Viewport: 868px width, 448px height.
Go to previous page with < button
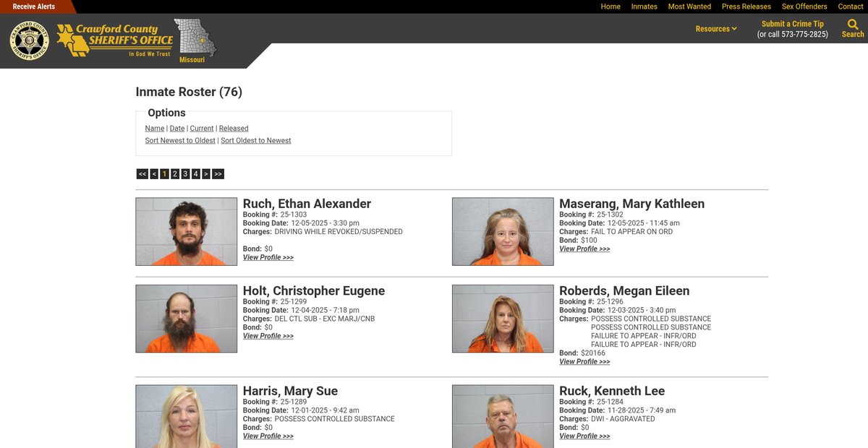[x=154, y=174]
